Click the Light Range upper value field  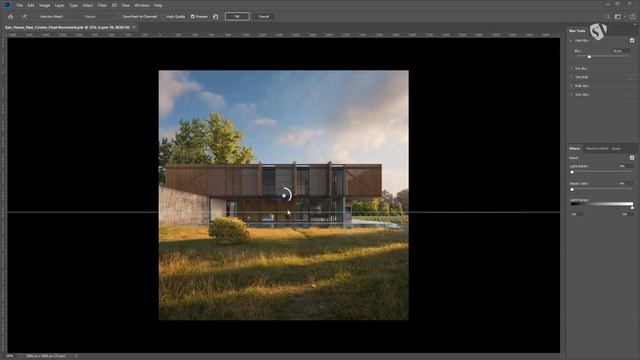(627, 214)
